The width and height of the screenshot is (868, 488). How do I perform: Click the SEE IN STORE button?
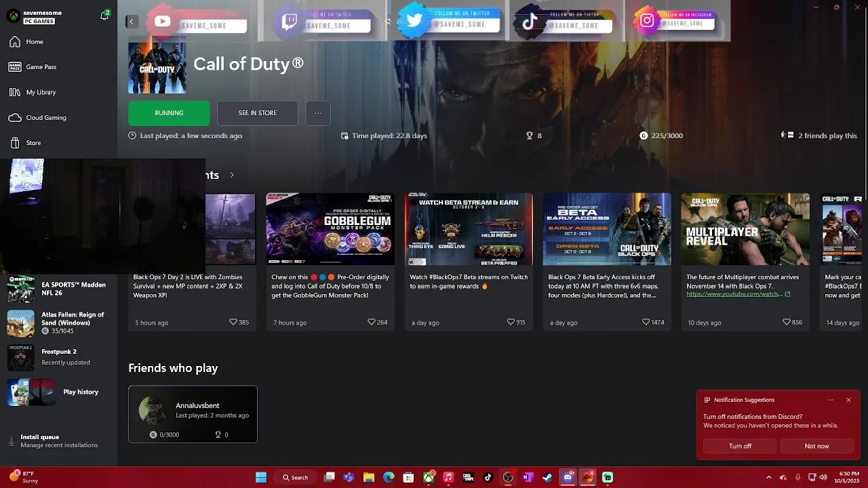tap(258, 113)
